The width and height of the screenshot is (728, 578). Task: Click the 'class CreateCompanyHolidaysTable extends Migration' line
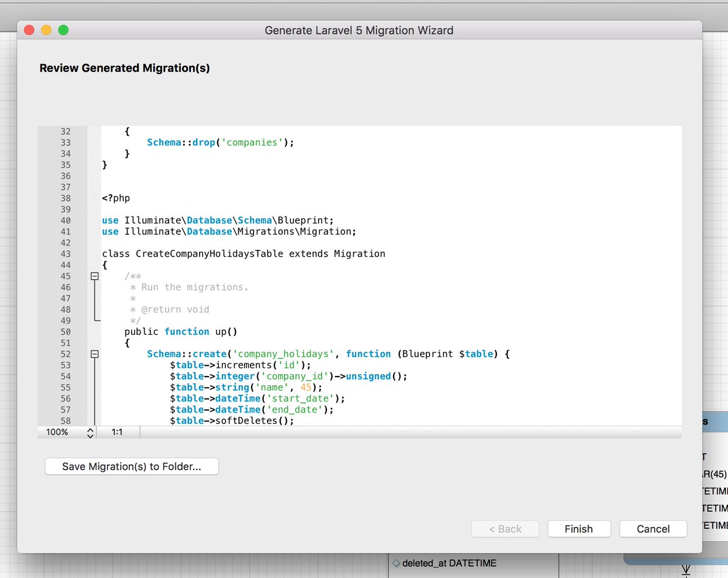(243, 254)
